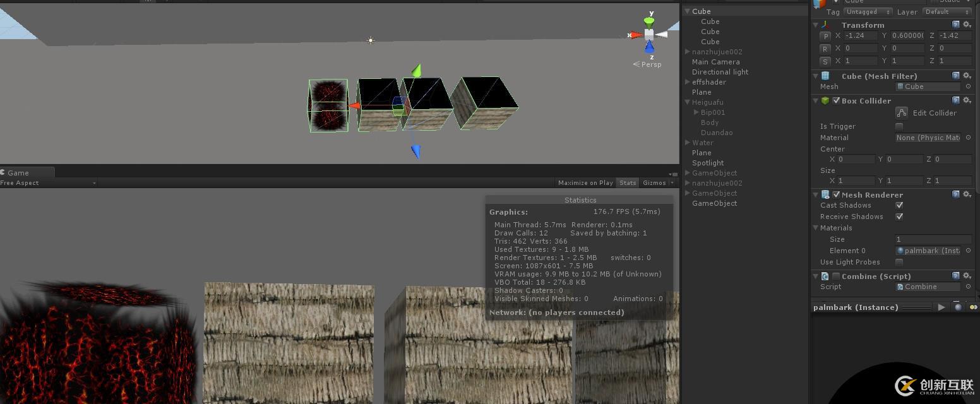The height and width of the screenshot is (404, 980).
Task: Click the Mesh Renderer component icon
Action: pyautogui.click(x=825, y=194)
